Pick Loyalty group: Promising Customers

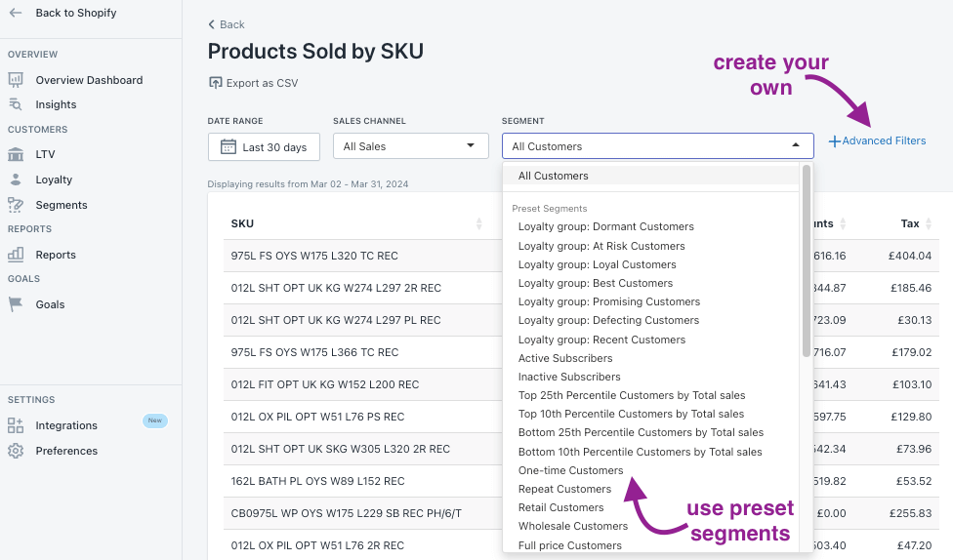click(609, 301)
